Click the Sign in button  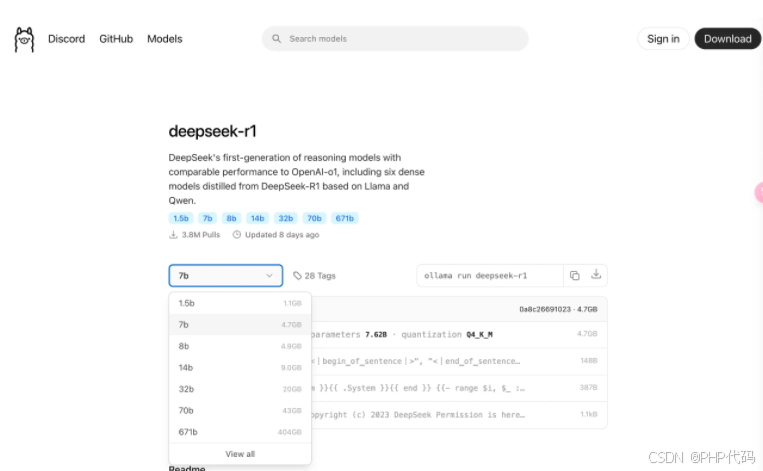pyautogui.click(x=663, y=39)
